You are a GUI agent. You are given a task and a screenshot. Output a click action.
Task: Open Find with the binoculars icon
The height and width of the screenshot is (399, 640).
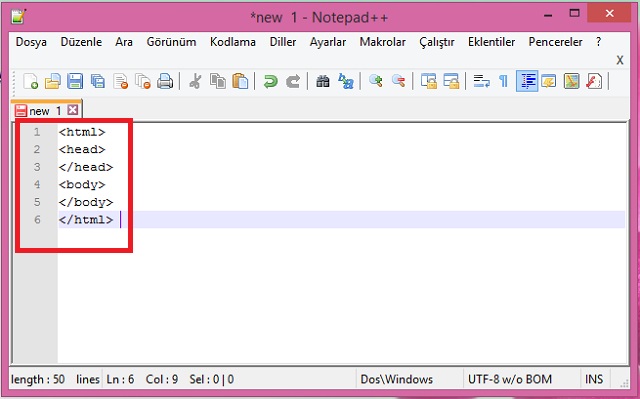[323, 81]
